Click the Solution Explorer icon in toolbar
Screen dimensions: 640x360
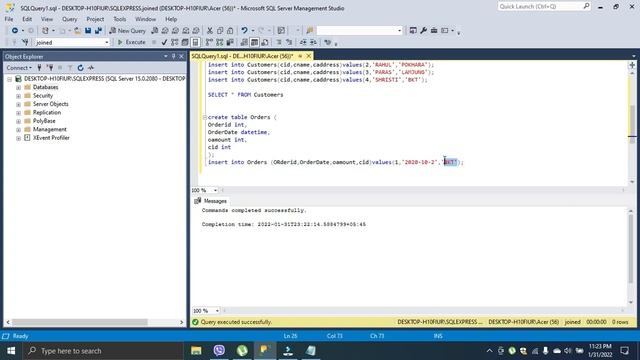coord(413,31)
